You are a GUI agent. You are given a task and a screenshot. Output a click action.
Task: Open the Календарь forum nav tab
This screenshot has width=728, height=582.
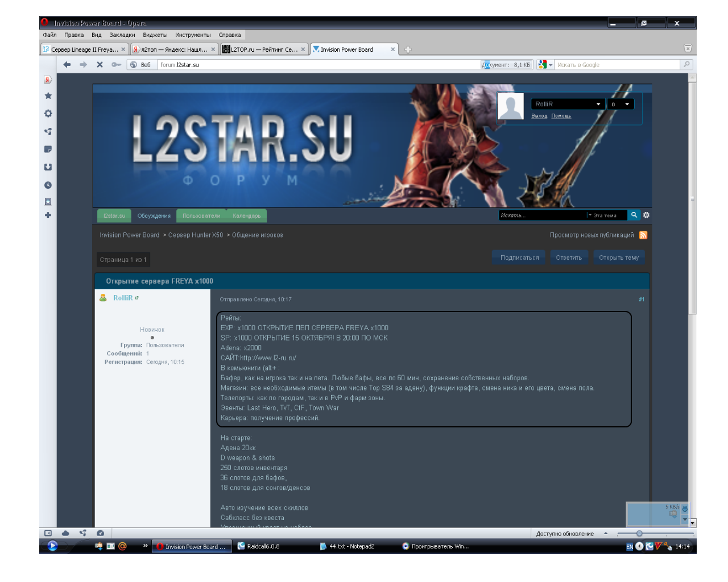pyautogui.click(x=247, y=216)
